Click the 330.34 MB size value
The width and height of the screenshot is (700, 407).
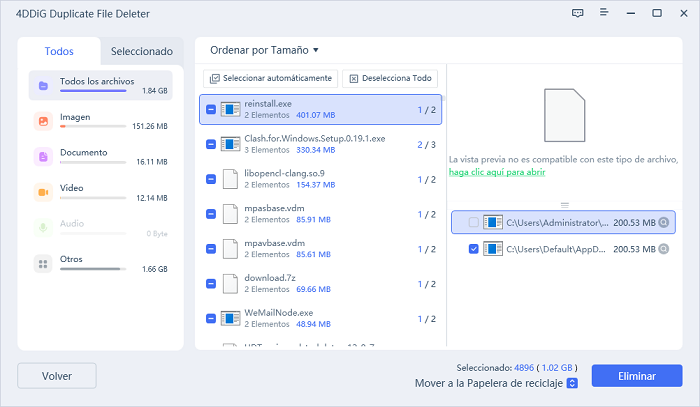316,150
